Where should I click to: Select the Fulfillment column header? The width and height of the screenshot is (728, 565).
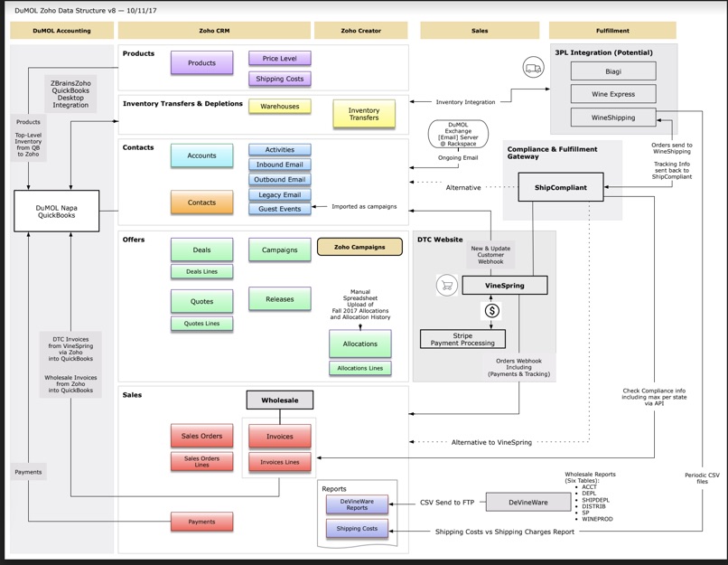[x=612, y=30]
